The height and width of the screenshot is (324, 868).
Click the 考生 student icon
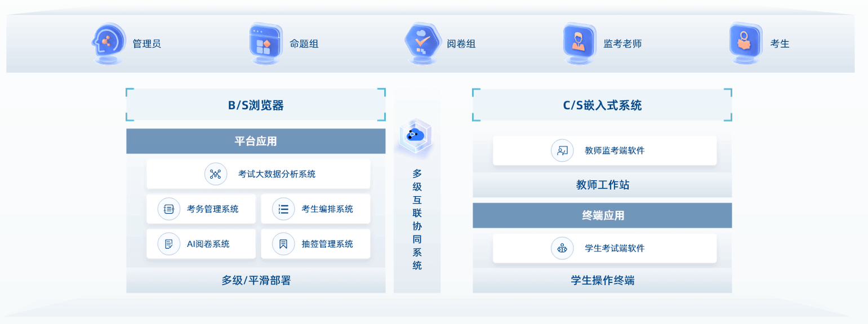(745, 42)
